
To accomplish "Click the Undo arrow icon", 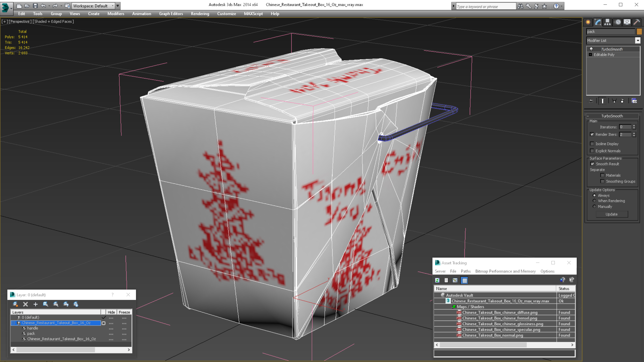I will click(x=44, y=6).
